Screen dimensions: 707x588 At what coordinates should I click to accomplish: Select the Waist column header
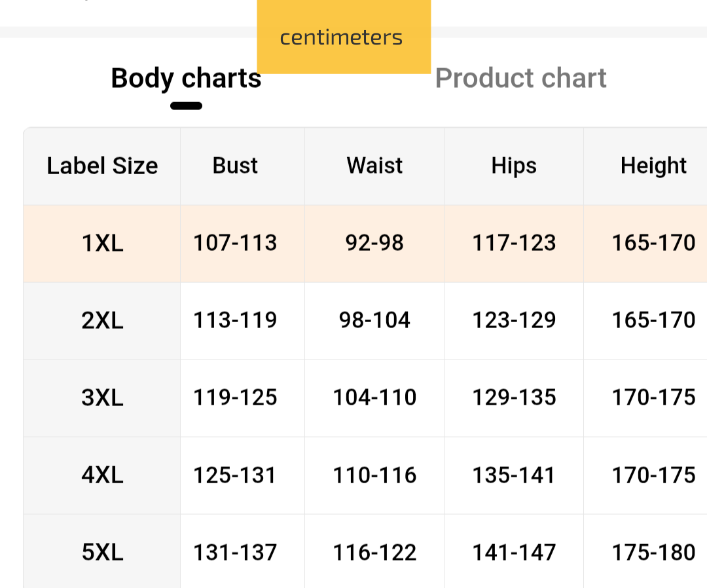point(374,166)
